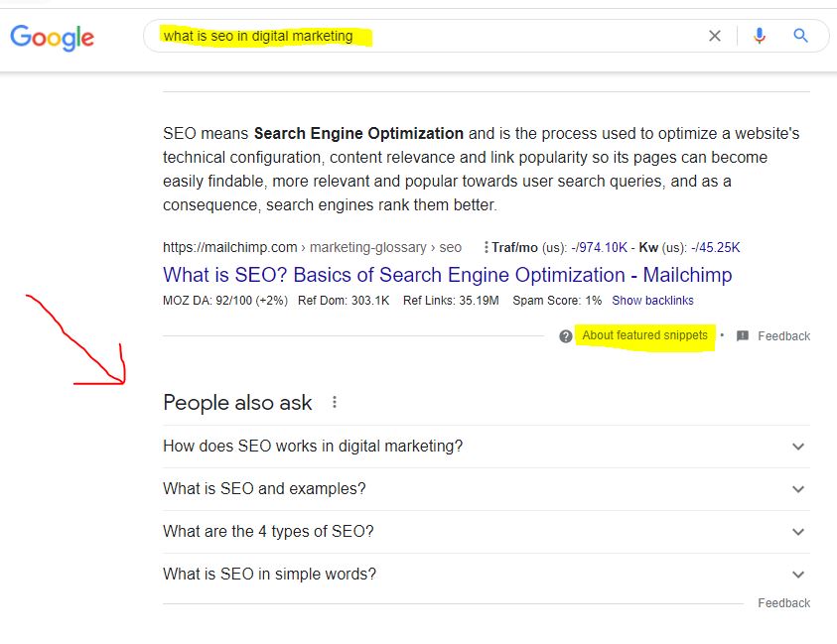Image resolution: width=837 pixels, height=644 pixels.
Task: Open the question mark help icon
Action: (x=565, y=336)
